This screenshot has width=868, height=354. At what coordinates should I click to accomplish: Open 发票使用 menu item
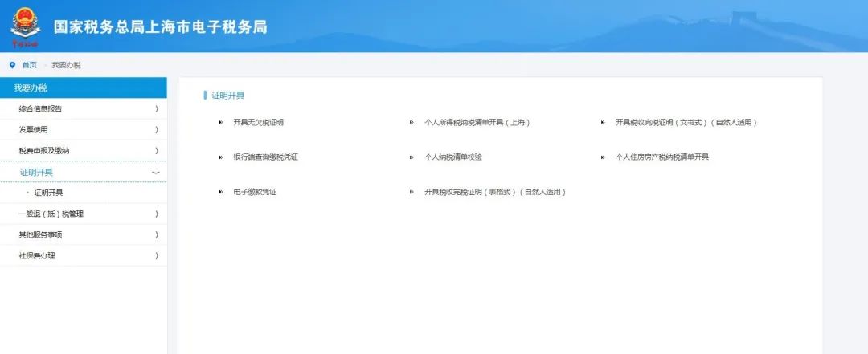[83, 130]
